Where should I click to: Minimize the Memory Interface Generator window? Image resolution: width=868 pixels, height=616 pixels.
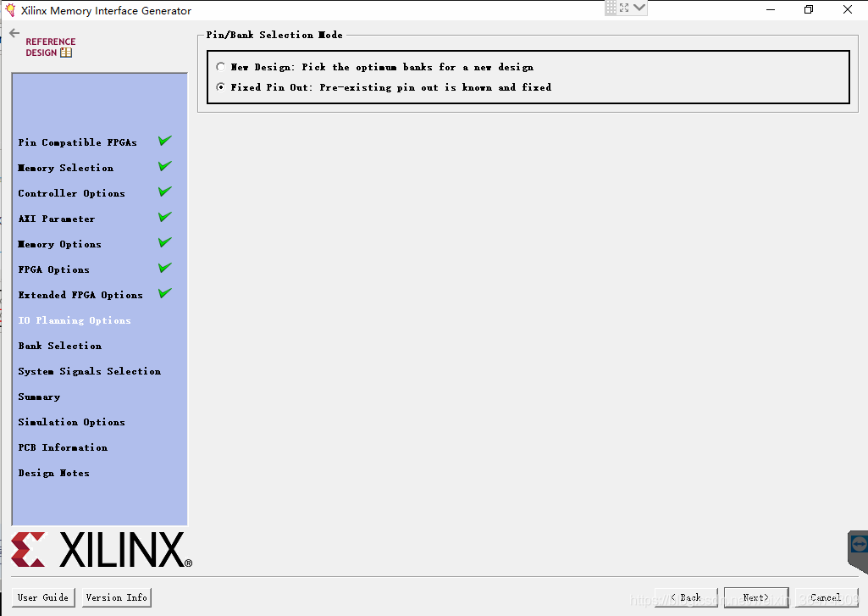[x=771, y=9]
